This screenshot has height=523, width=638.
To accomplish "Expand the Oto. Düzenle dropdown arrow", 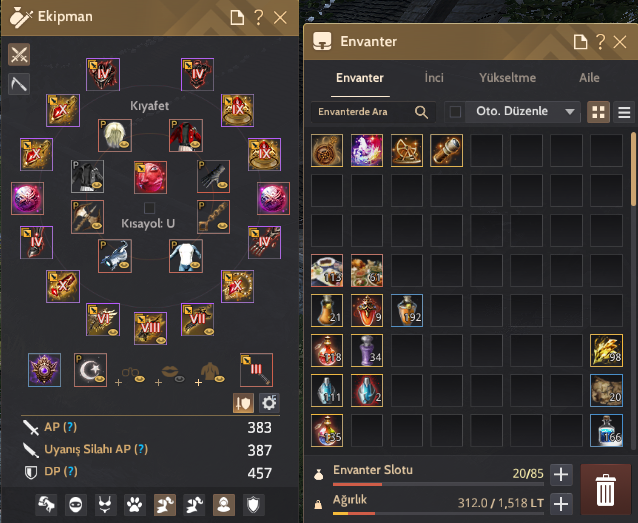I will (x=570, y=112).
